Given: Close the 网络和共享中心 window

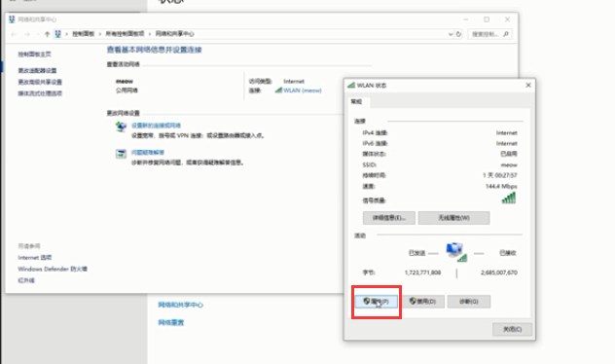Looking at the screenshot, I should tap(508, 19).
